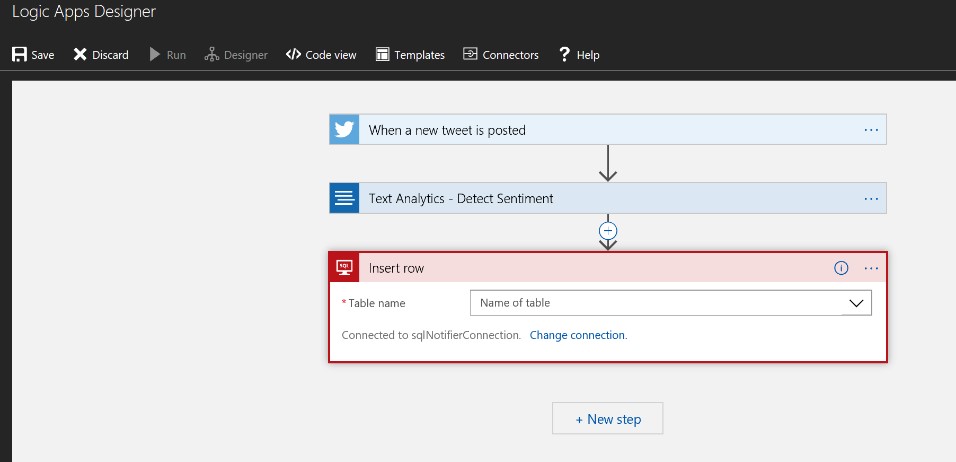Expand the 'When a new tweet is posted' card
Screen dimensions: 956x462
tap(608, 130)
